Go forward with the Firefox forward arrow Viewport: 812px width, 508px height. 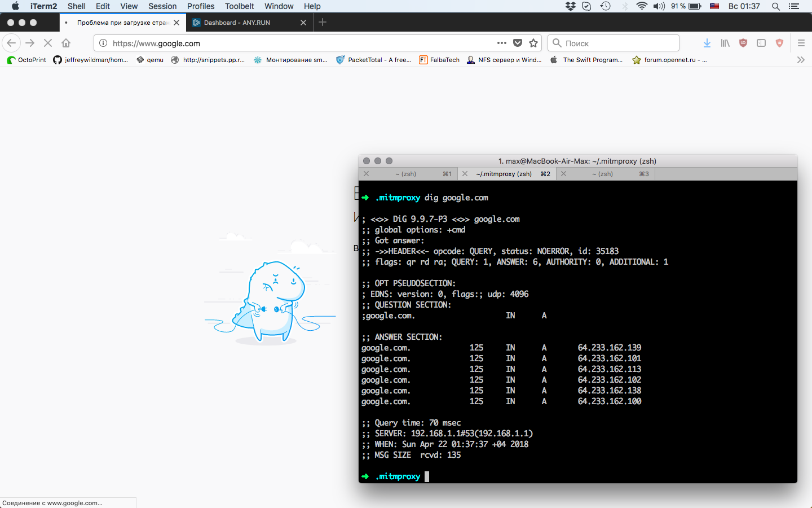coord(30,43)
